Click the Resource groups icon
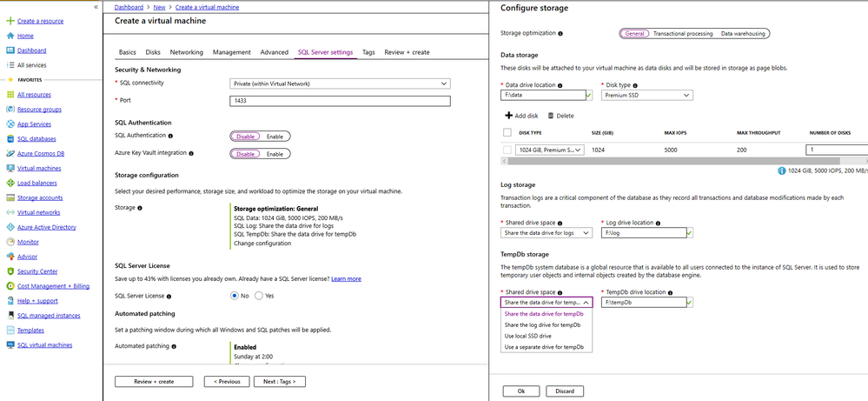Screen dimensions: 868x401 point(10,109)
